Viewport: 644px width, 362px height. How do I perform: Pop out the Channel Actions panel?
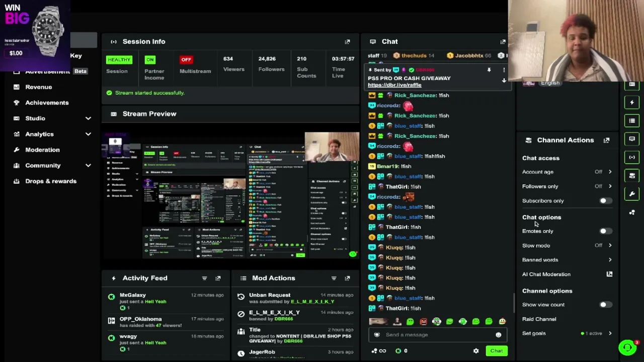tap(606, 140)
